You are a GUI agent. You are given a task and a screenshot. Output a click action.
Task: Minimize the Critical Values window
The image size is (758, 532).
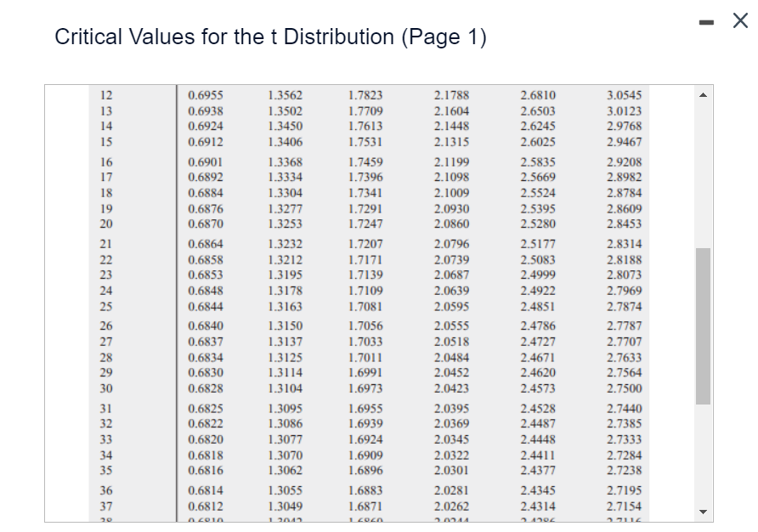(705, 20)
